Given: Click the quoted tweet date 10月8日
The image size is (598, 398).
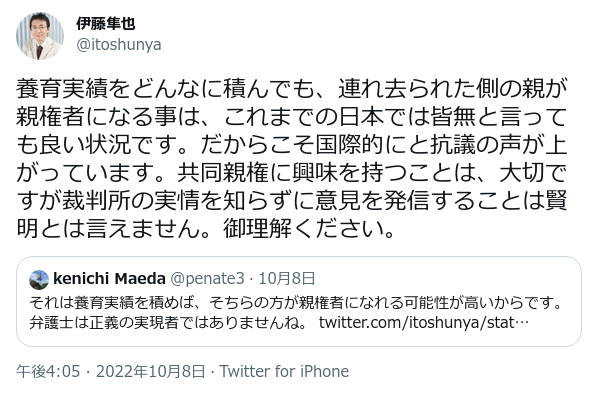Looking at the screenshot, I should [x=287, y=279].
